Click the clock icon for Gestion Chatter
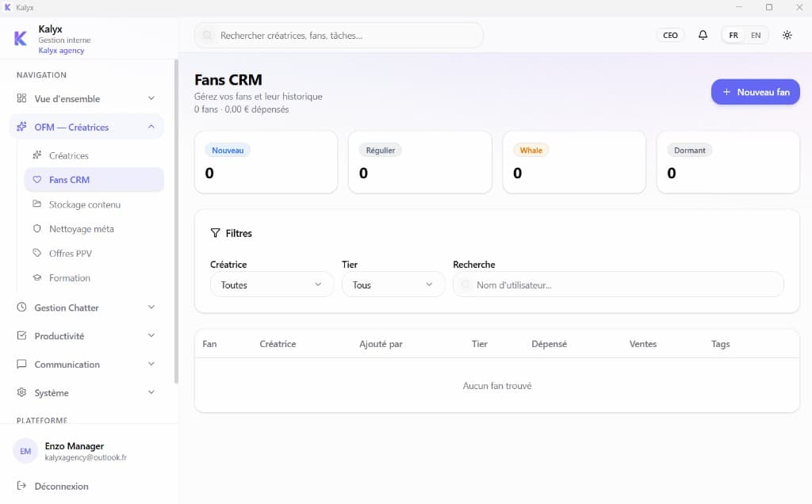 [x=21, y=307]
